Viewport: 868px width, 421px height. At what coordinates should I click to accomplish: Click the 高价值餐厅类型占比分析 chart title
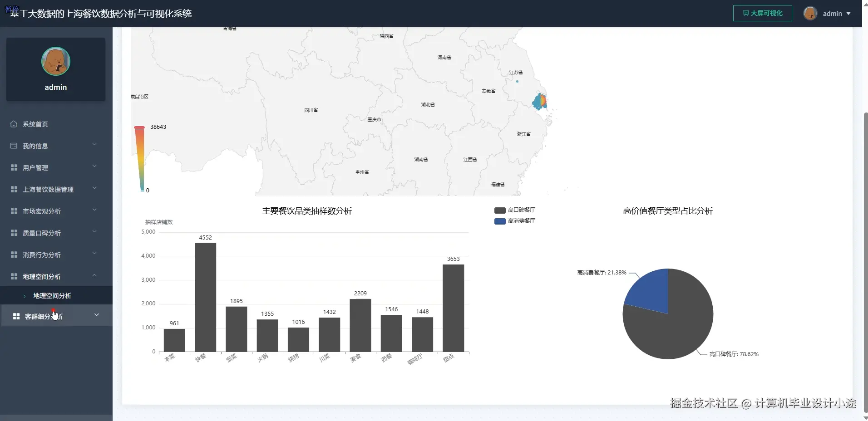(668, 211)
